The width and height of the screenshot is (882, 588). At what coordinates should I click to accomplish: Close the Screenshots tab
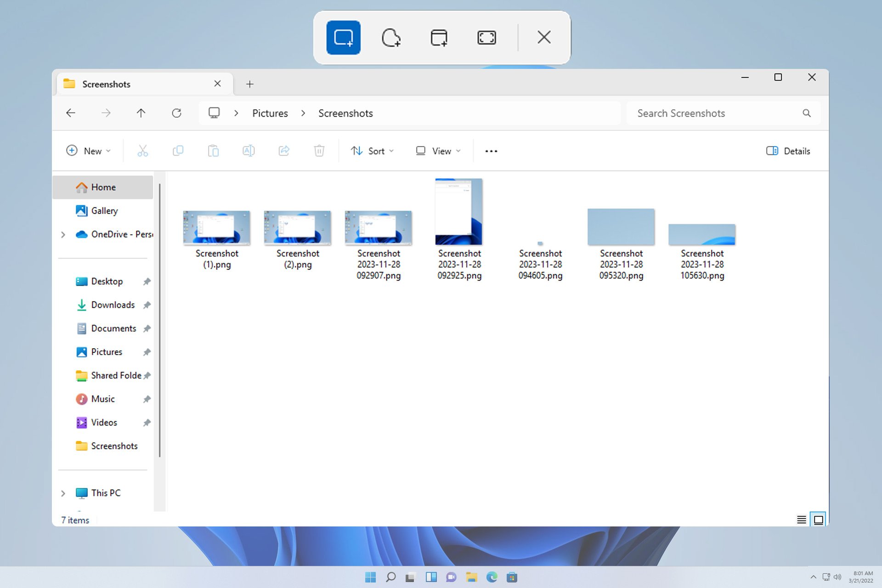point(217,84)
